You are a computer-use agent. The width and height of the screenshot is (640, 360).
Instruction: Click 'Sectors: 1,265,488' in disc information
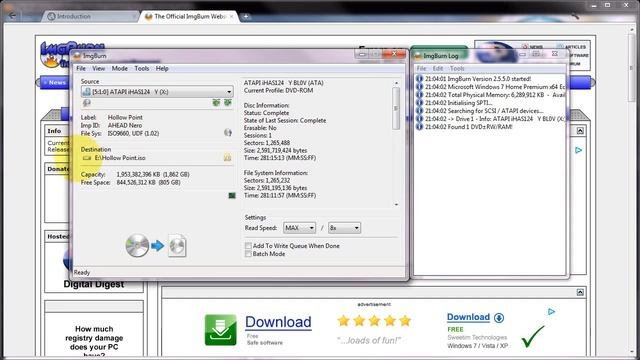pyautogui.click(x=267, y=143)
